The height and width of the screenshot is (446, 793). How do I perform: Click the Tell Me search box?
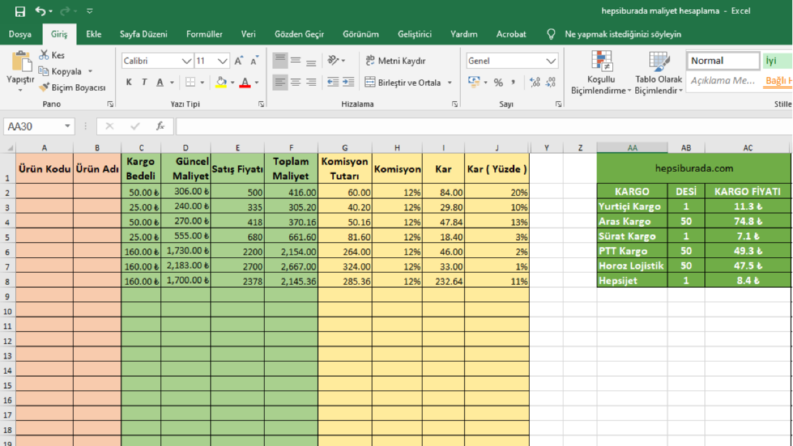pyautogui.click(x=622, y=34)
